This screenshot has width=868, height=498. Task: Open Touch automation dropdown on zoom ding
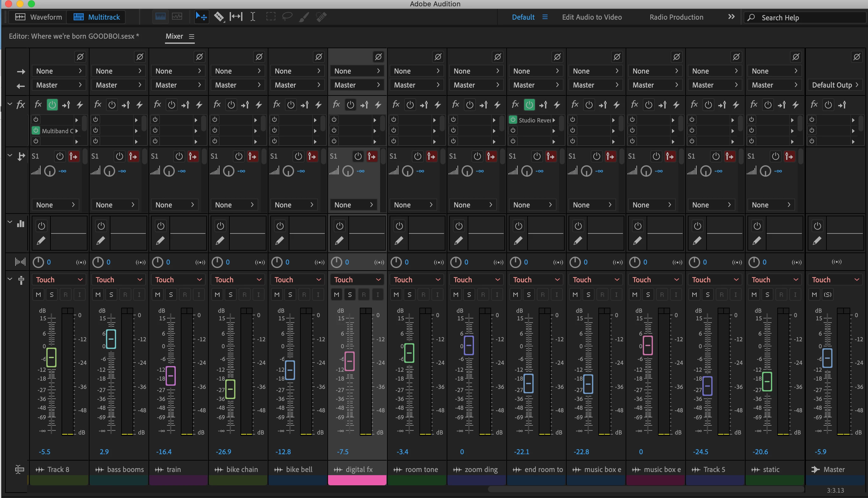(x=477, y=279)
